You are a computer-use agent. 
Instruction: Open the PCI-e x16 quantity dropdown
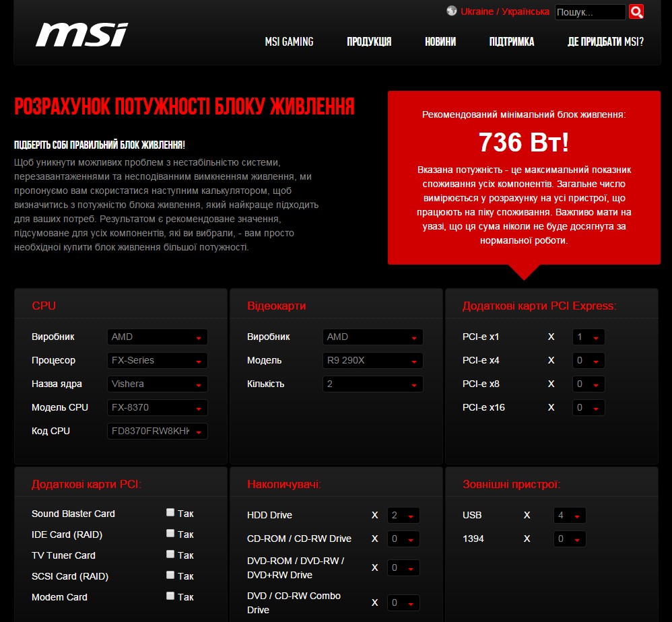tap(589, 407)
